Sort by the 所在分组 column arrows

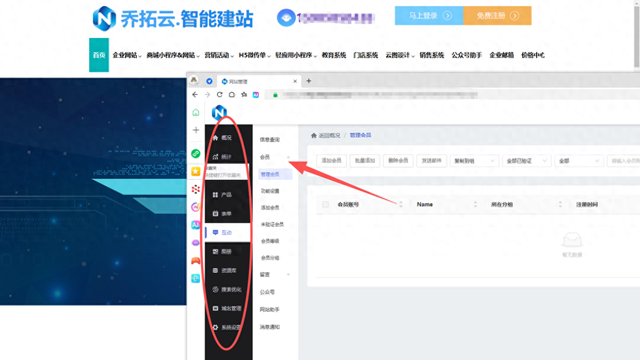[560, 204]
